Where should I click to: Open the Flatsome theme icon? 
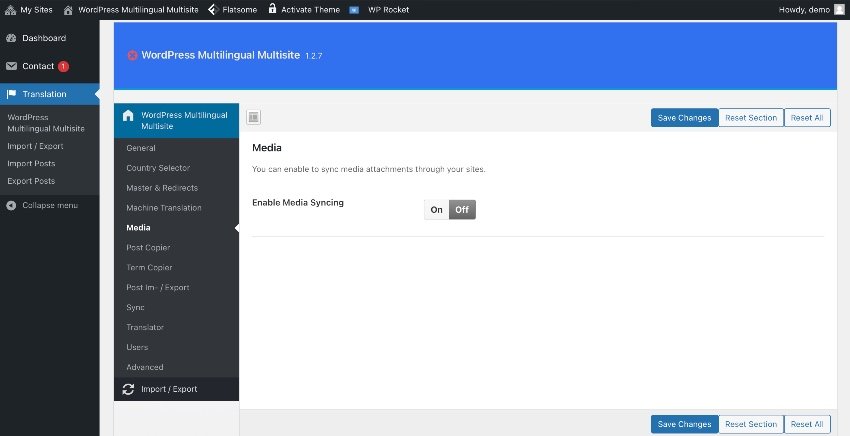tap(214, 10)
